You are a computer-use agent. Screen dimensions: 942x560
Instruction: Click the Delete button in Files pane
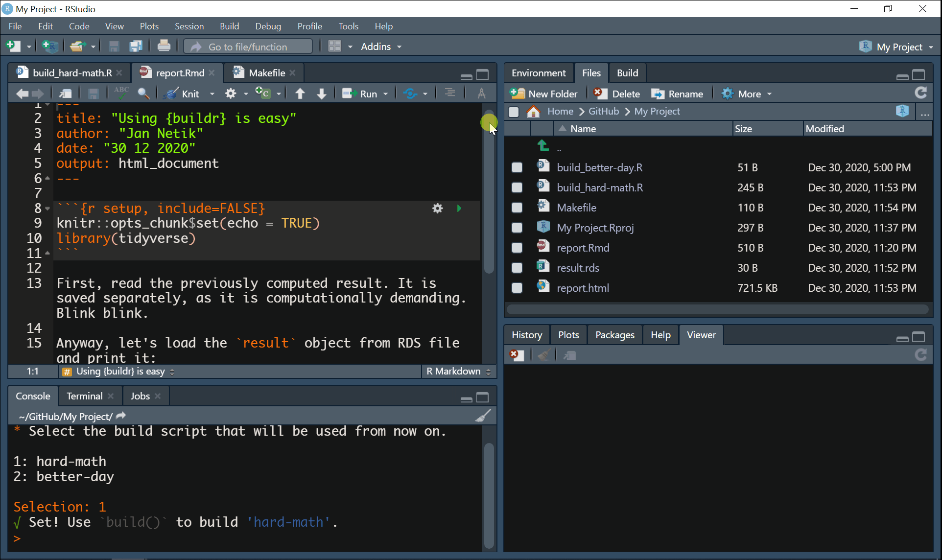tap(617, 93)
